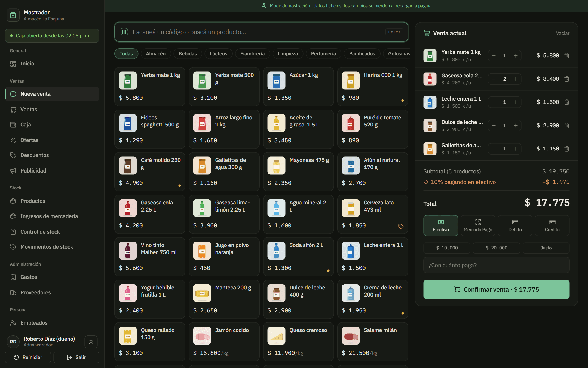Focus the ¿Con cuánto paga? field

[496, 265]
